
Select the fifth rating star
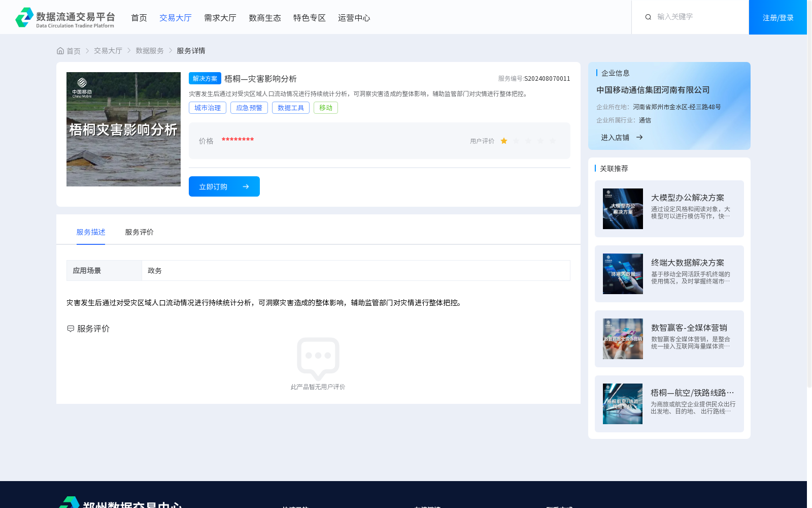(x=553, y=141)
